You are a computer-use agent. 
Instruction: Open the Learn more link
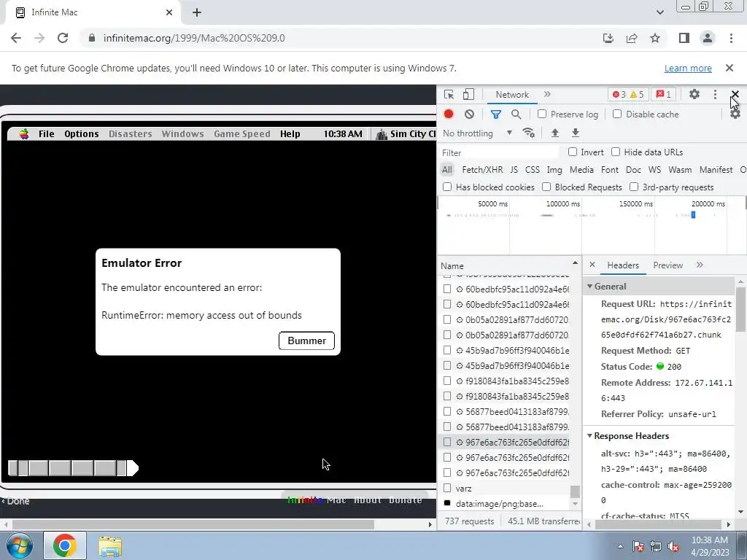pos(688,68)
